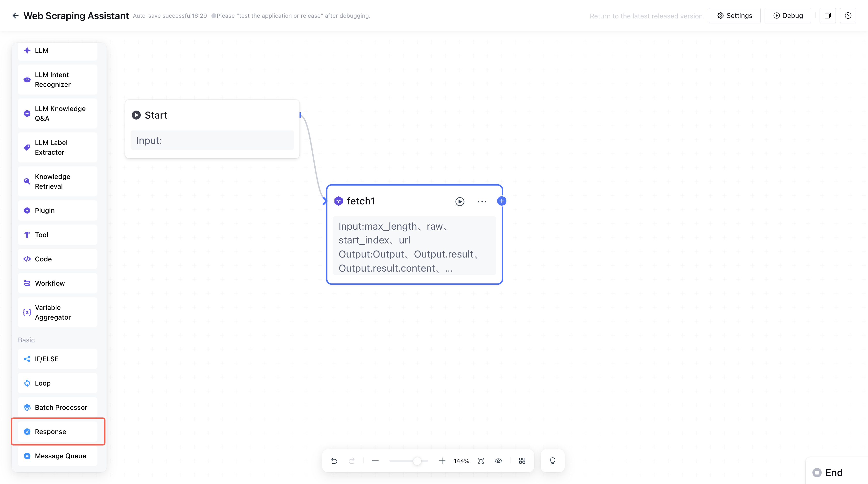Toggle the eye visibility icon in the toolbar

[498, 461]
